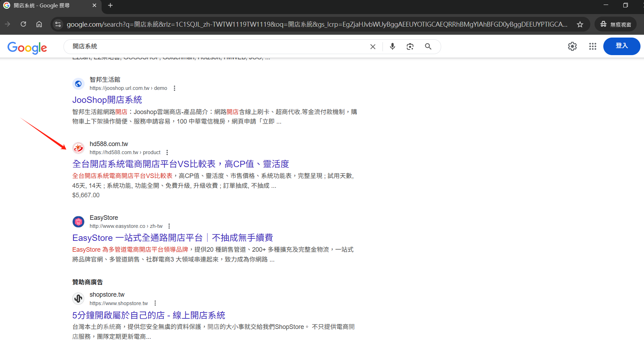Open site information icon in address bar
This screenshot has height=343, width=644.
point(58,24)
